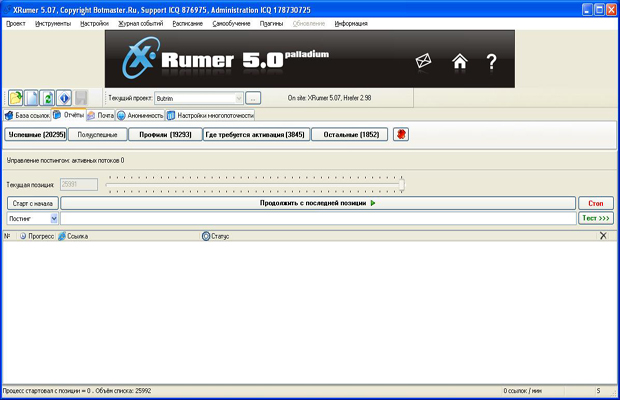Minimize the XRumer window
The image size is (620, 400).
click(587, 9)
